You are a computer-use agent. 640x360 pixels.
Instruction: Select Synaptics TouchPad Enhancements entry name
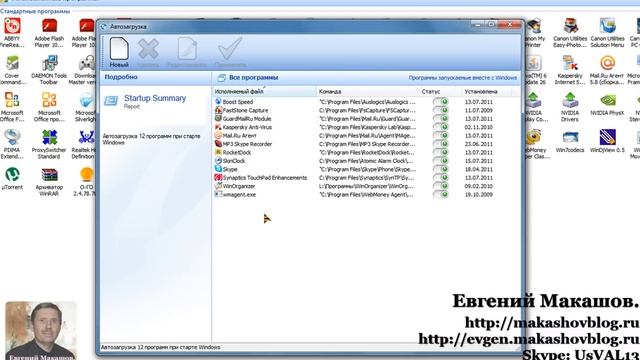[264, 178]
